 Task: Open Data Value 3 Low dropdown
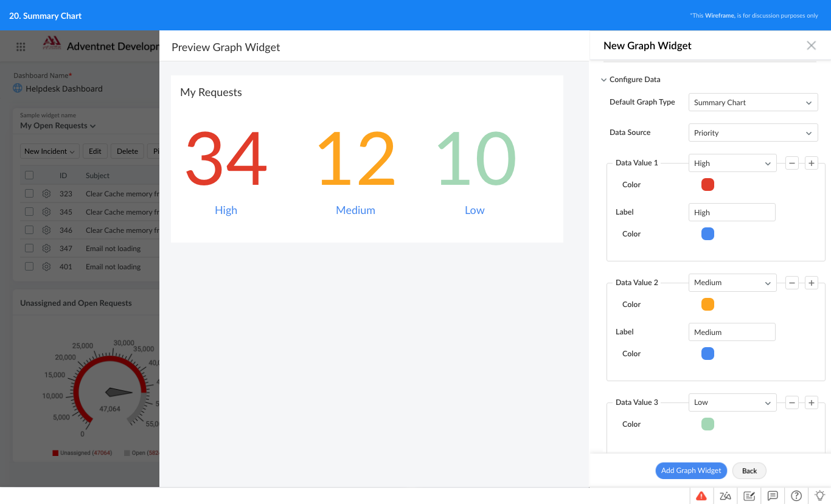tap(732, 402)
